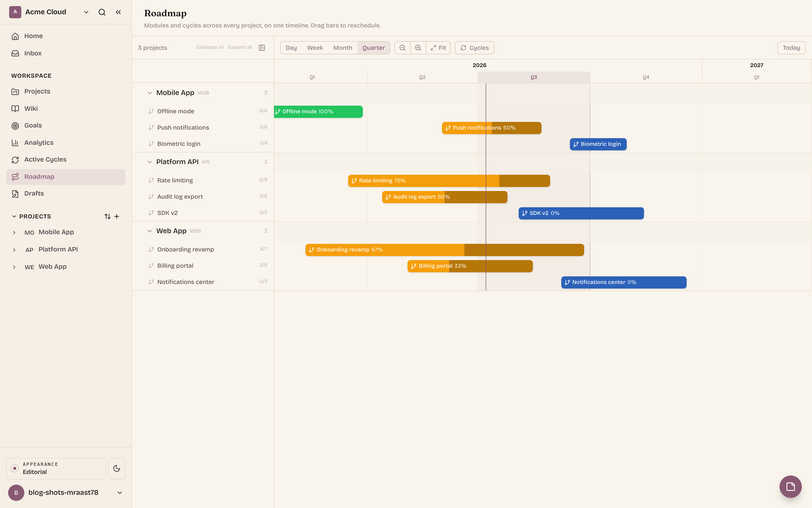Open Active Cycles

pos(66,160)
